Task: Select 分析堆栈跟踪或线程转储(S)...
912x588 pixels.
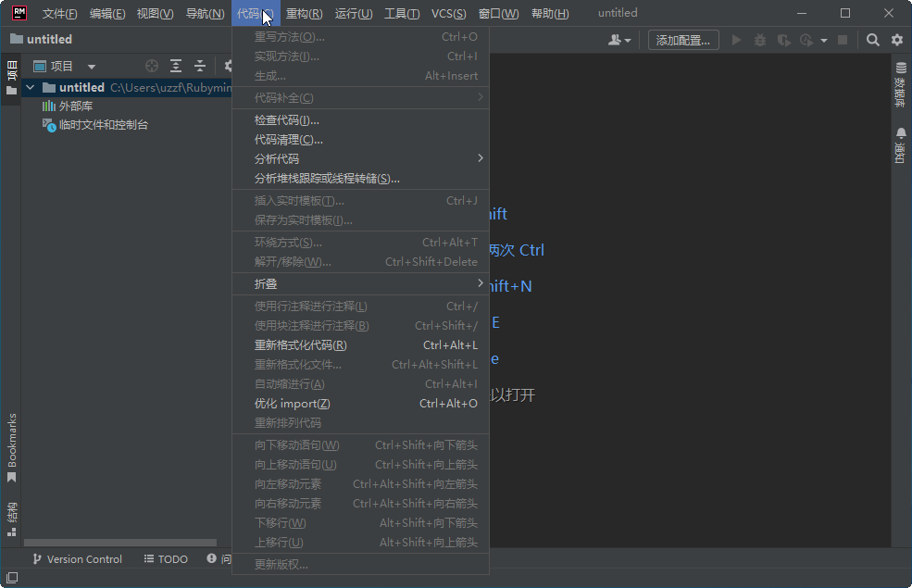Action: click(360, 179)
